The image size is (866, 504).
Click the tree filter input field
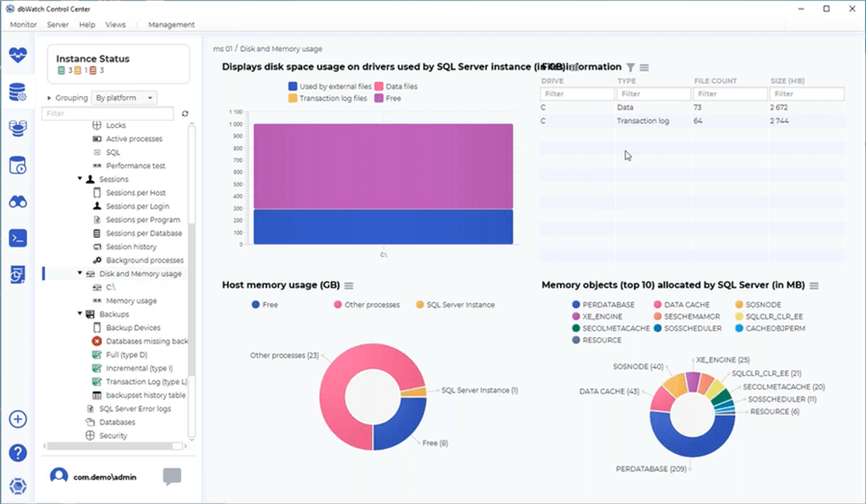(x=108, y=113)
